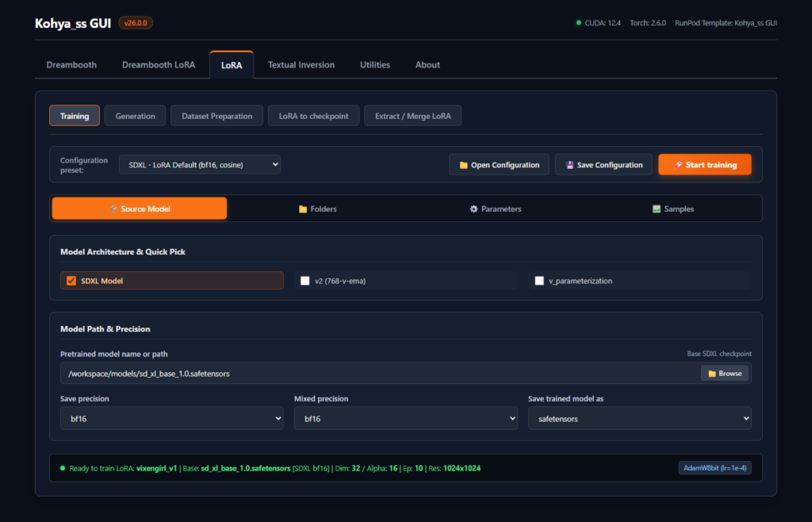Screen dimensions: 812x522
Task: Click the picture icon beside Samples
Action: click(657, 209)
